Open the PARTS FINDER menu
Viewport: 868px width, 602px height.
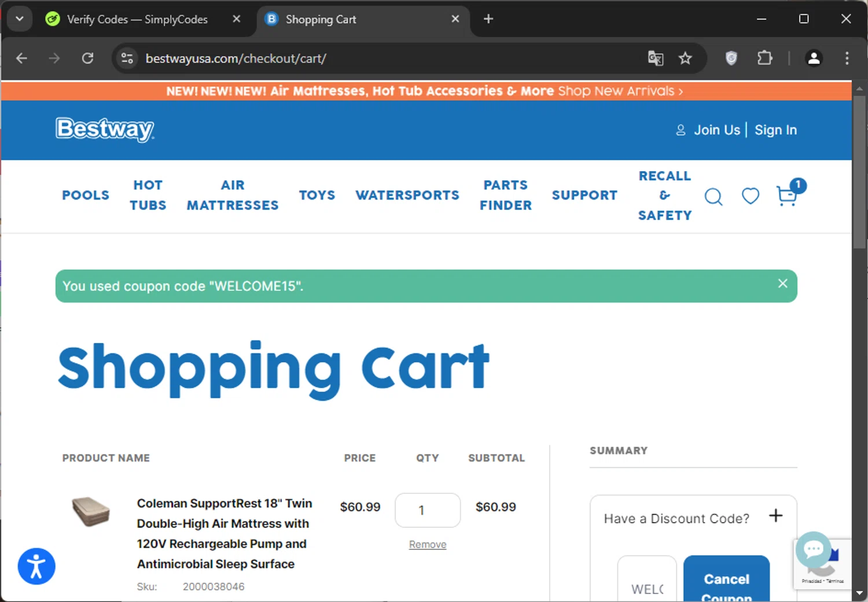[x=506, y=195]
